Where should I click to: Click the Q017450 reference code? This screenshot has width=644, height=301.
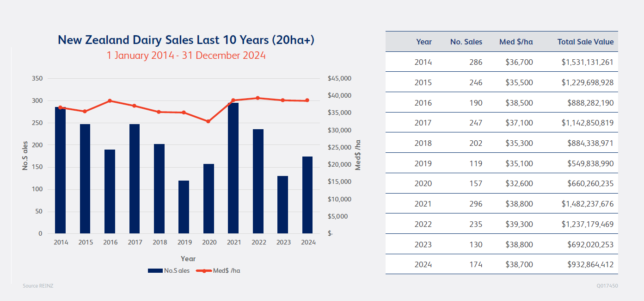coord(607,286)
